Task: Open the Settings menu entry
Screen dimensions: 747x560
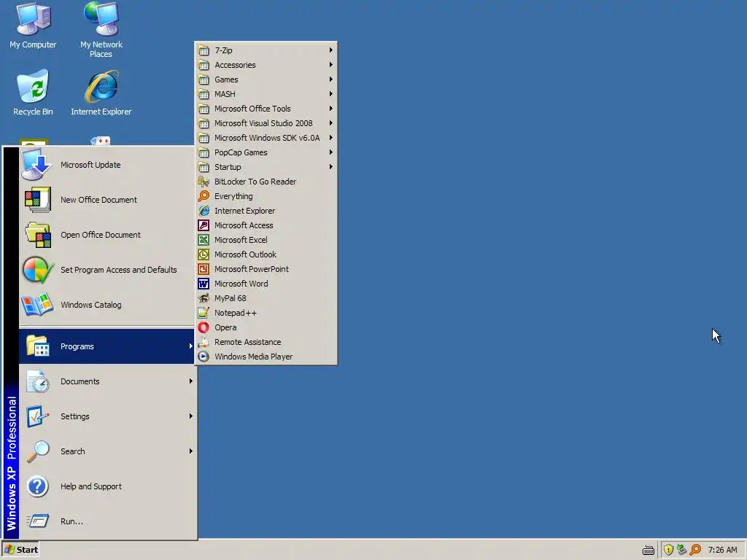Action: pyautogui.click(x=107, y=416)
